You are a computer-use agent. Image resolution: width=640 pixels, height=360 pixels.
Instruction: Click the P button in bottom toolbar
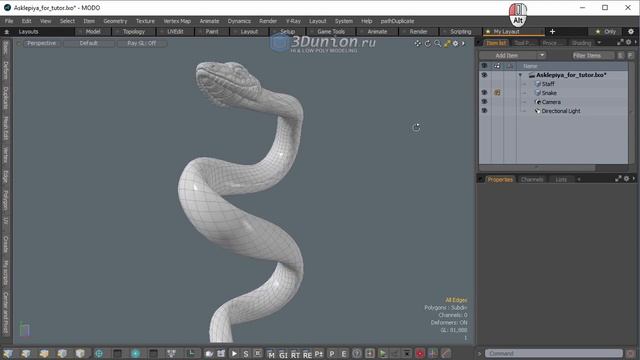click(331, 354)
